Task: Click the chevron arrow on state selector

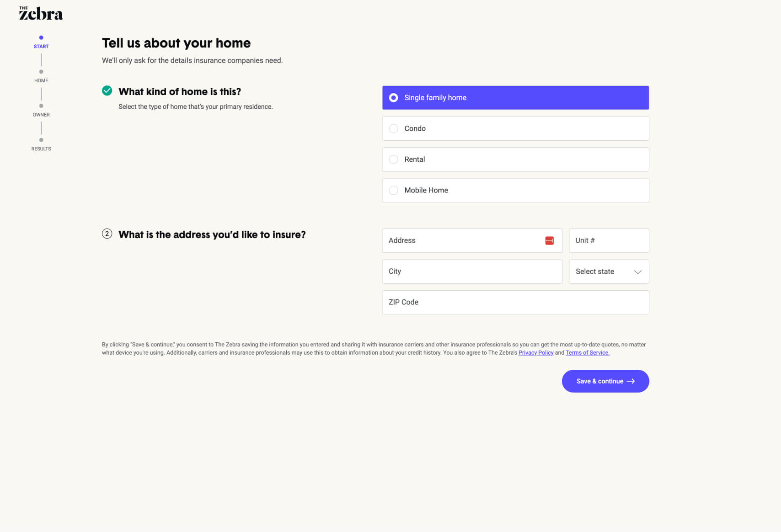Action: [x=637, y=272]
